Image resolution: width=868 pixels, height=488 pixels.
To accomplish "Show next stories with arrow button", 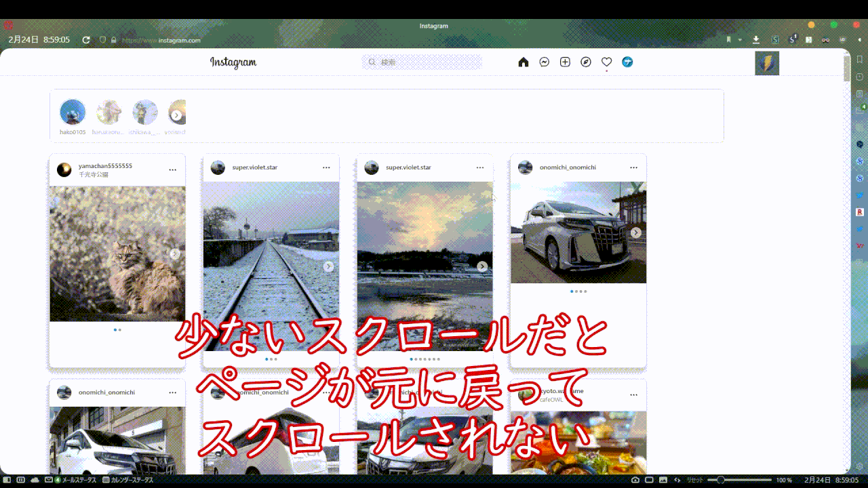I will tap(176, 115).
